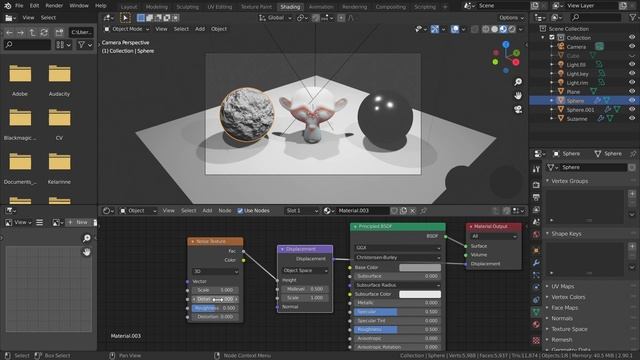
Task: Click the Blender logo icon
Action: coord(7,6)
